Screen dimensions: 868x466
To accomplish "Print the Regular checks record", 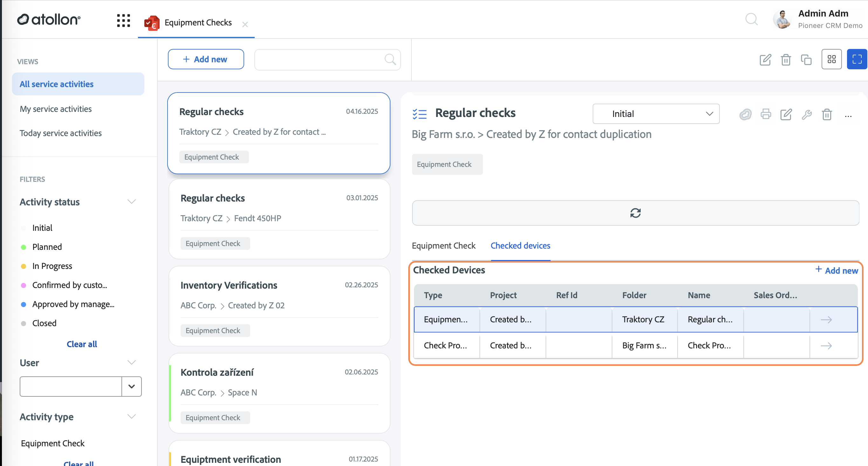I will point(766,114).
